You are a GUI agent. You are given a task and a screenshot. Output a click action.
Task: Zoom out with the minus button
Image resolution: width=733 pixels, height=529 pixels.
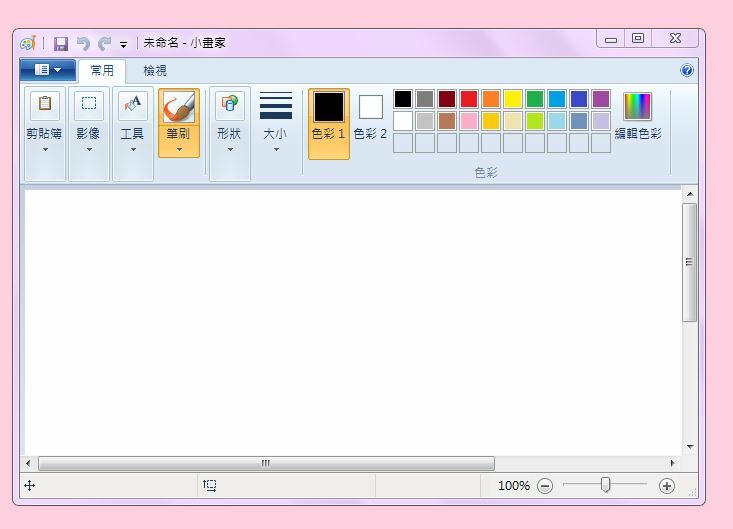click(x=545, y=486)
